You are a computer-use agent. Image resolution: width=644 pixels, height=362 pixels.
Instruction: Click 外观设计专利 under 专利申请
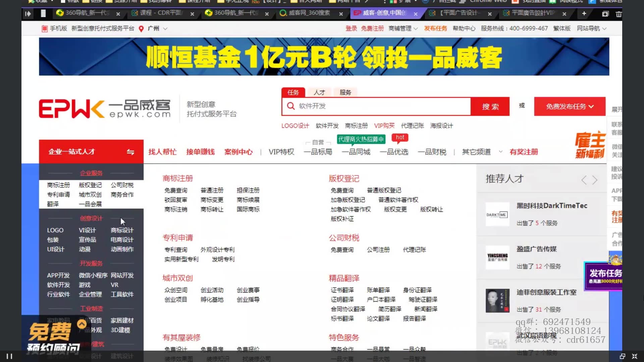click(x=217, y=250)
